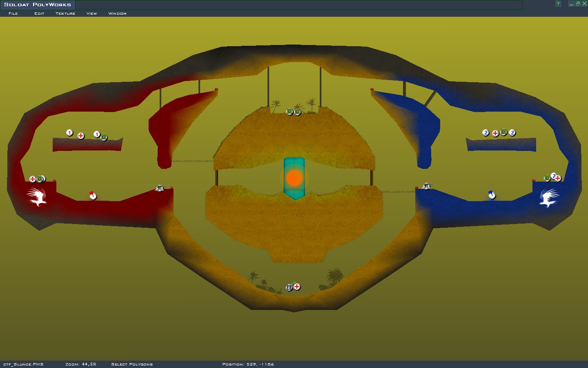588x368 pixels.
Task: Click the rightmost Bravo spawn on upper platform
Action: coord(512,133)
